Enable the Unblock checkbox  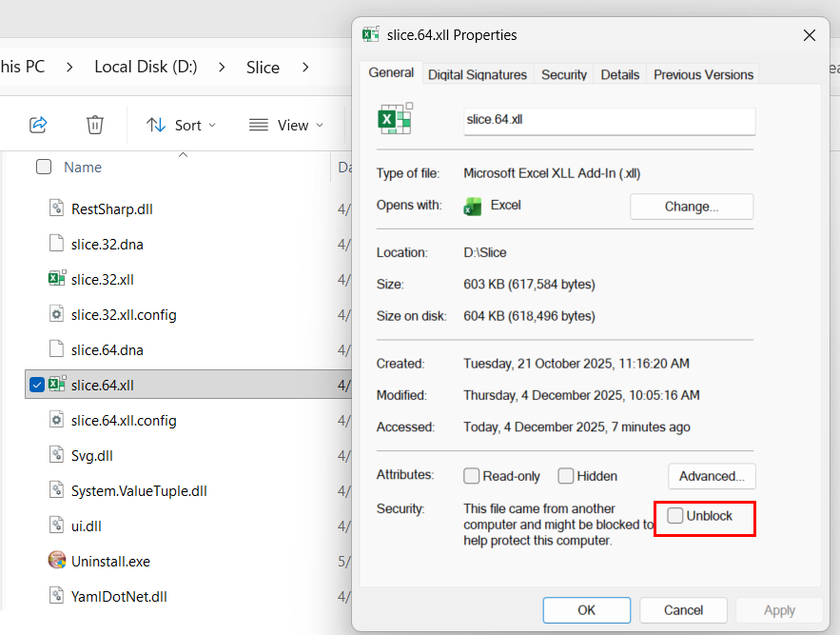point(675,515)
